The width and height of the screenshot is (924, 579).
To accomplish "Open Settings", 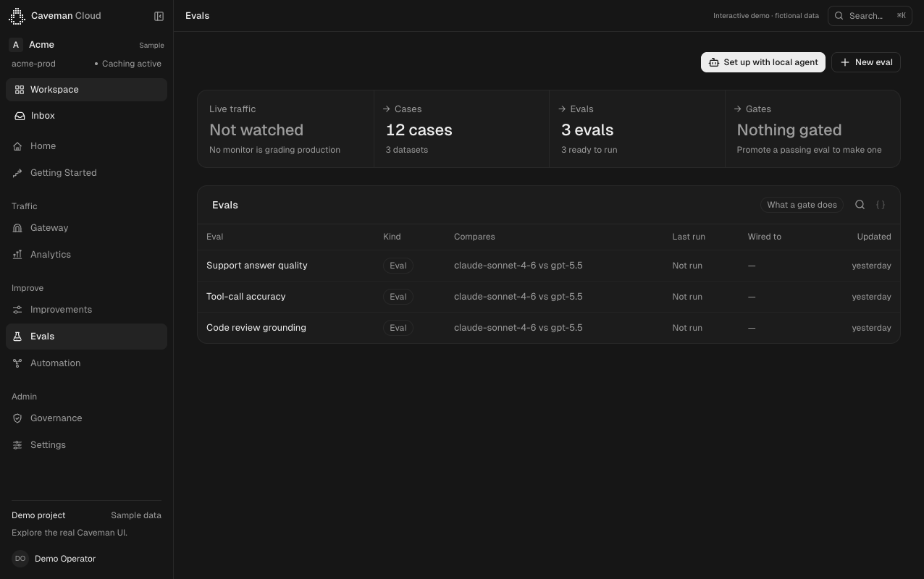I will [86, 445].
